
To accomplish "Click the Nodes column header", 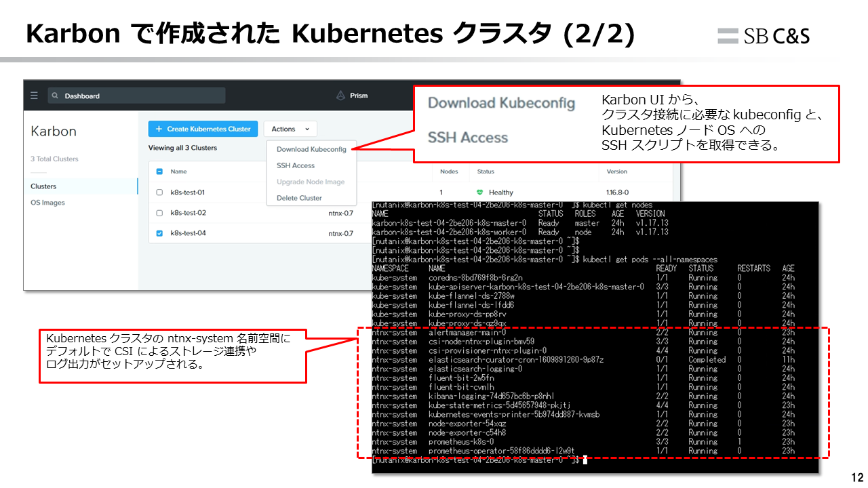I will point(449,171).
